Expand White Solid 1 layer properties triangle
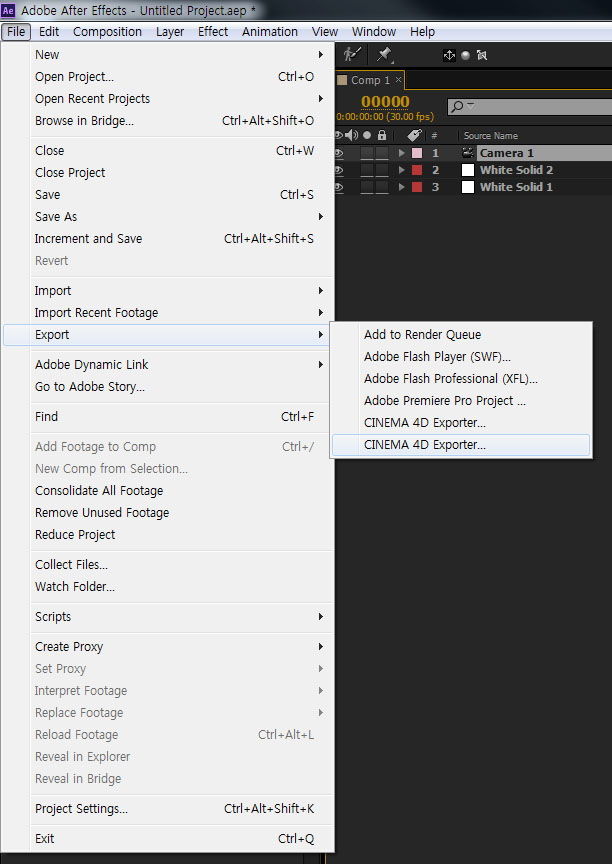Screen dimensions: 612x864 tap(402, 187)
